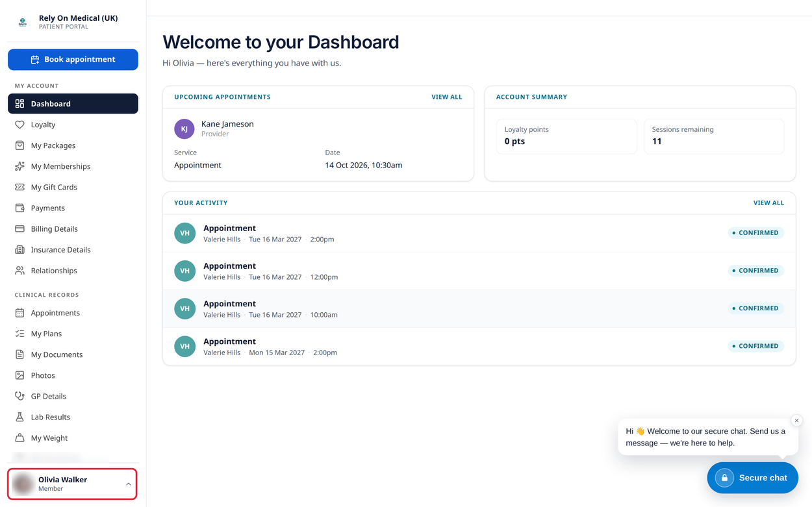Image resolution: width=812 pixels, height=507 pixels.
Task: Open Insurance Details in sidebar
Action: click(73, 249)
